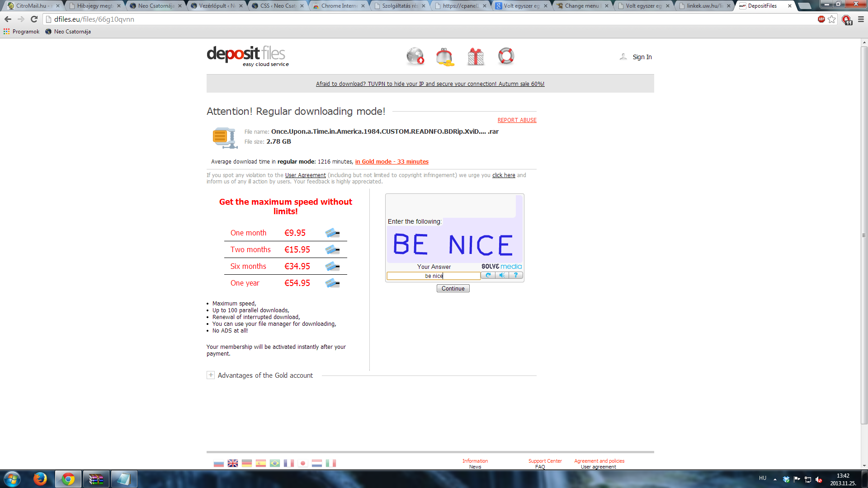Choose the Six months plan label

(x=248, y=266)
